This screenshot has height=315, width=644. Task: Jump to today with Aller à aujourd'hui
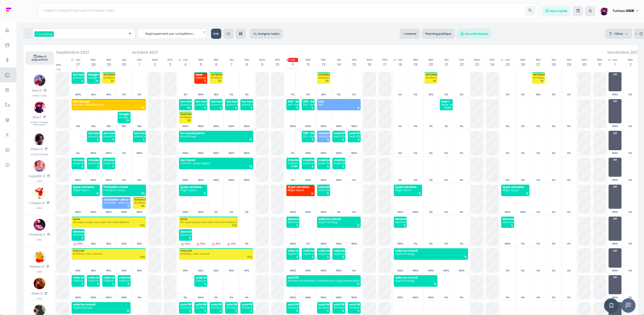point(40,58)
